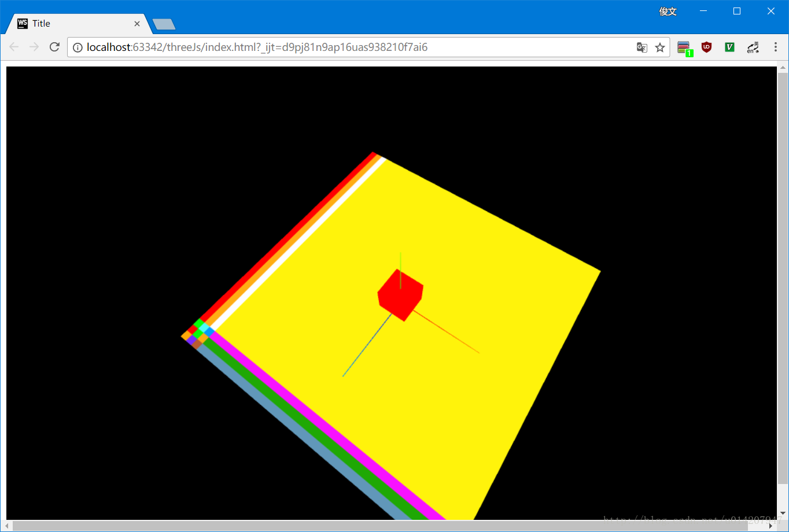789x532 pixels.
Task: Open the 'en' translator extension icon
Action: pos(753,47)
